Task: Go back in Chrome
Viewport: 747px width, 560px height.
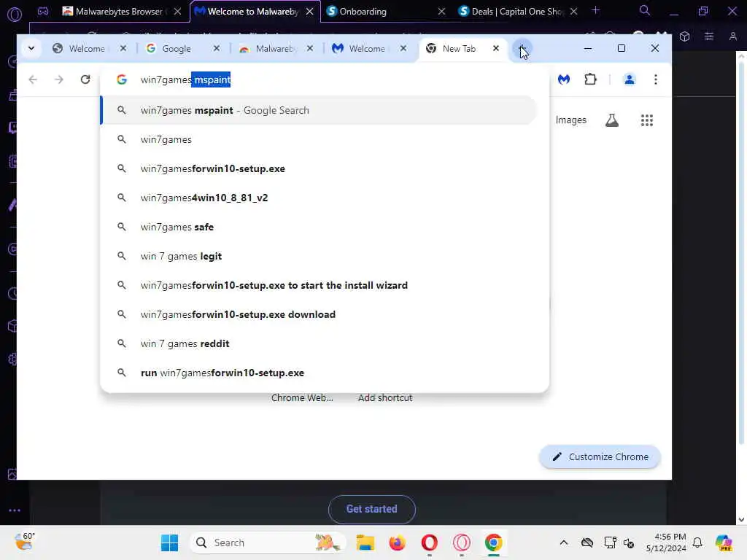Action: click(x=33, y=79)
